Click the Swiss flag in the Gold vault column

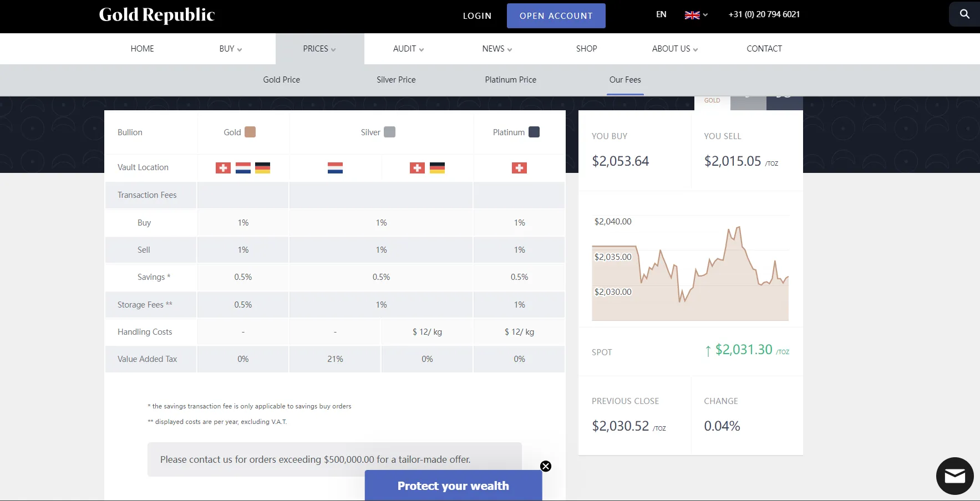(x=223, y=168)
